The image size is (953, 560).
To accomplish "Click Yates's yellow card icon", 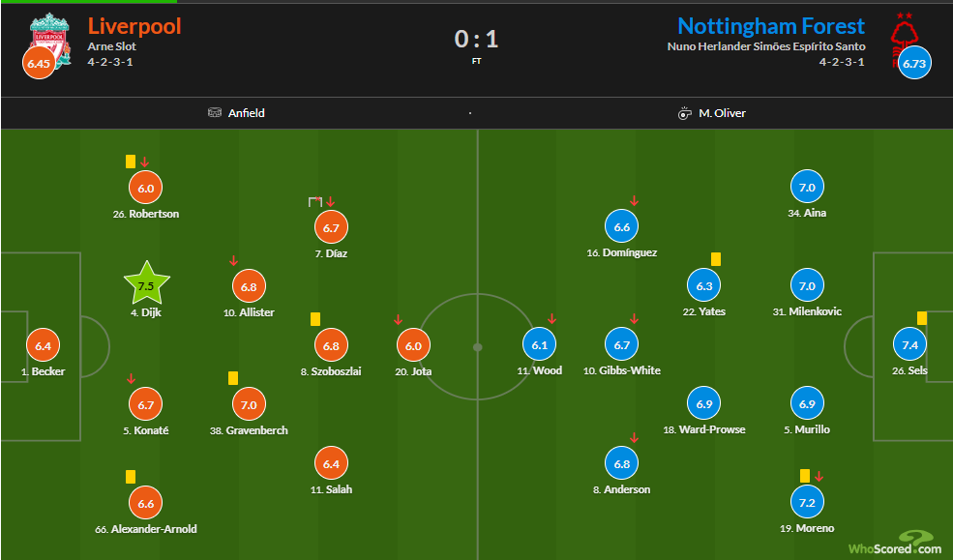I will point(716,259).
